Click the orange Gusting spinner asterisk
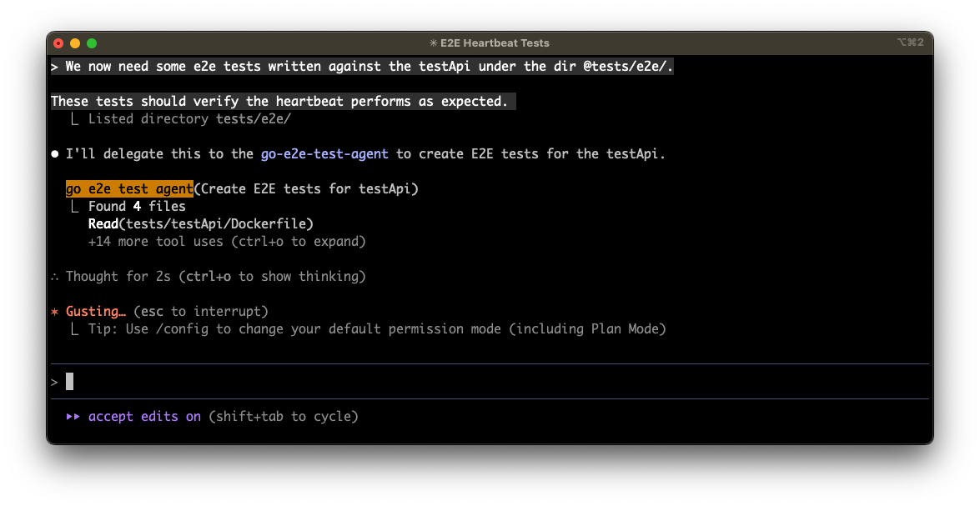This screenshot has width=980, height=506. [56, 310]
